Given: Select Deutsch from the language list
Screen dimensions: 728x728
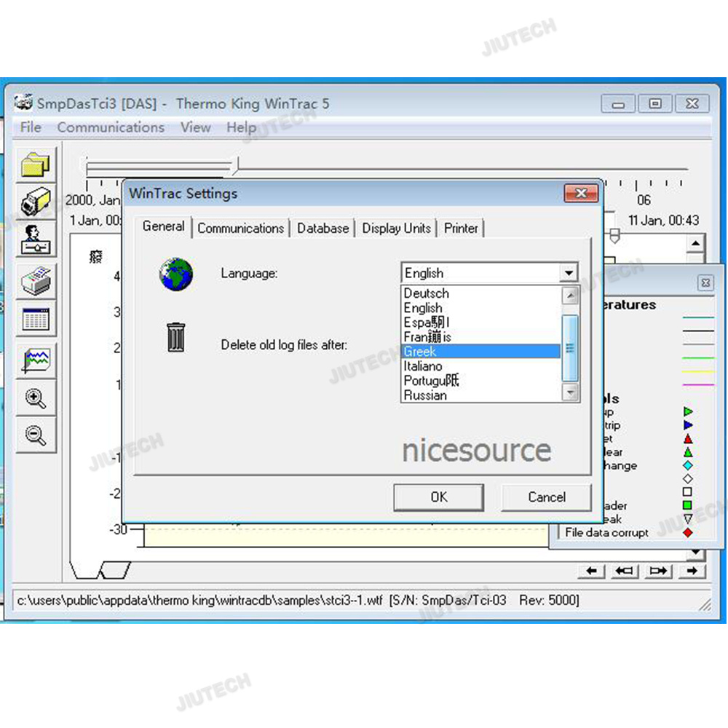Looking at the screenshot, I should (481, 293).
